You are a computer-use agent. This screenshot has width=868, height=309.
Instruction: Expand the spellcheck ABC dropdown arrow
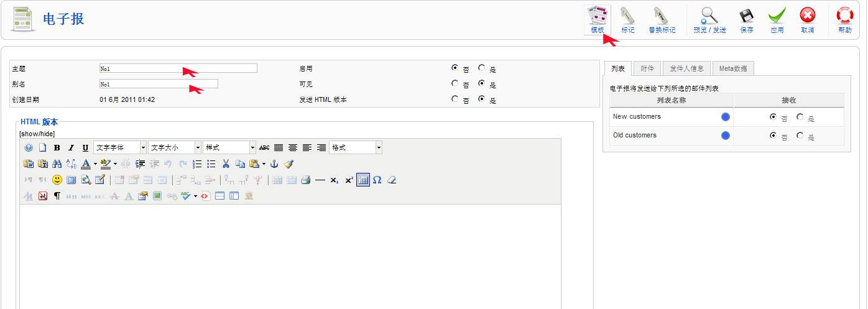pyautogui.click(x=195, y=196)
